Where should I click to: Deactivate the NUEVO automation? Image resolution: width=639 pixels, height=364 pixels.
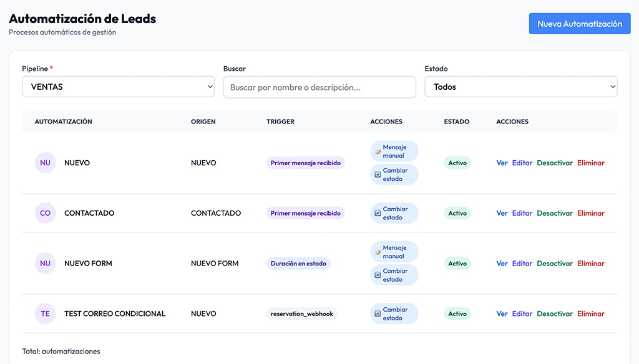554,163
